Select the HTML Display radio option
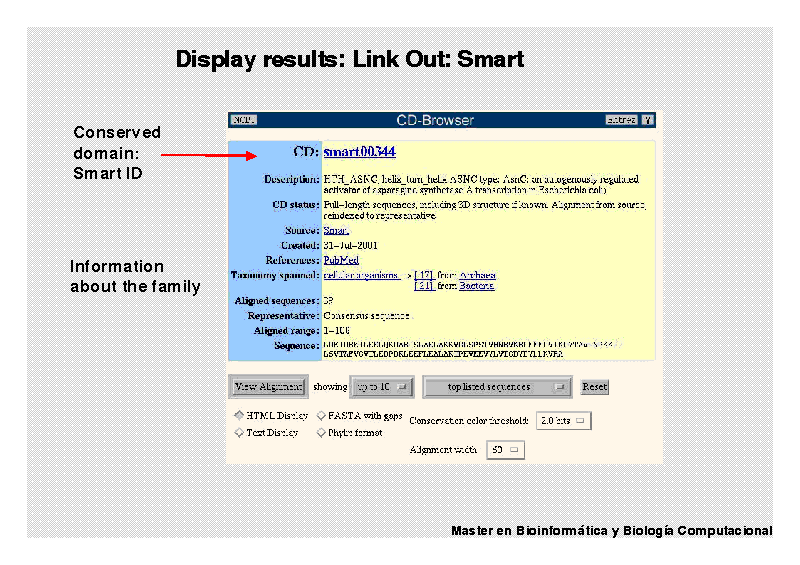800x565 pixels. tap(239, 415)
